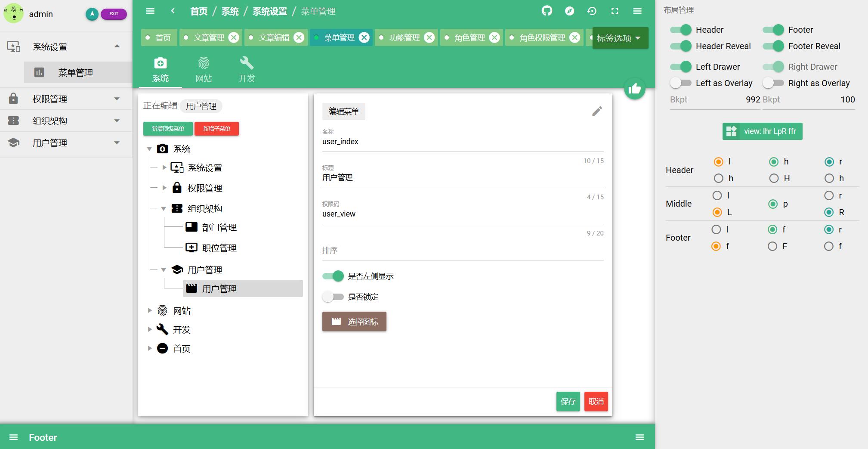Viewport: 868px width, 449px height.
Task: Close the 文章编辑 tag
Action: [x=299, y=37]
